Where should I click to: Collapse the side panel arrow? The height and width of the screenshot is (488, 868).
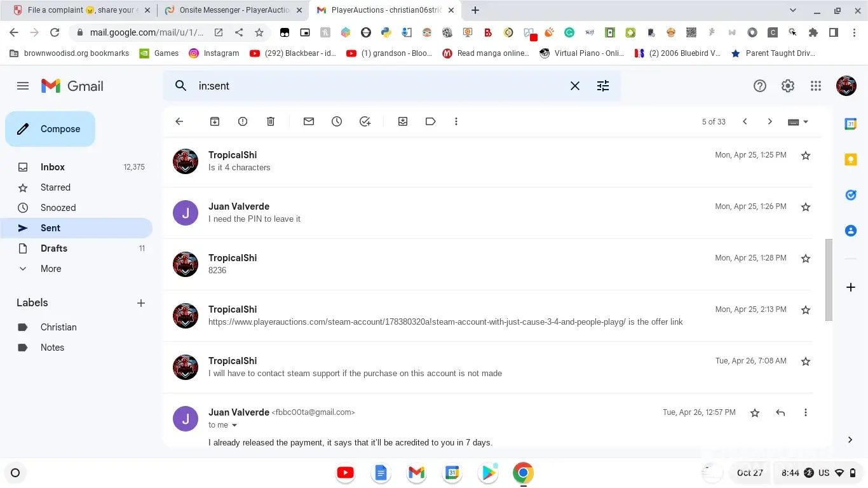point(850,440)
